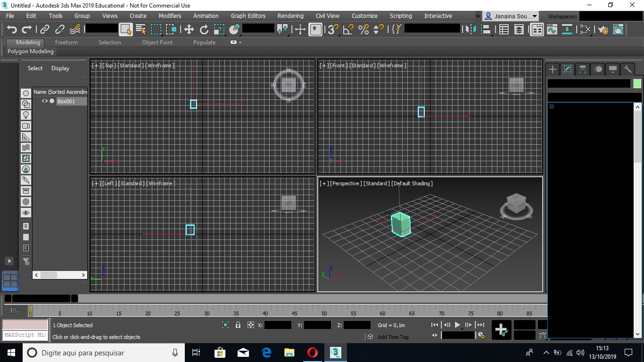Enable Percent Snap on the toolbar
The image size is (644, 362).
pyautogui.click(x=363, y=29)
